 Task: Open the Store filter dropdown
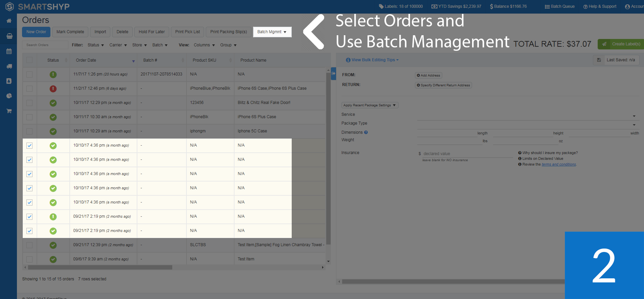point(139,45)
